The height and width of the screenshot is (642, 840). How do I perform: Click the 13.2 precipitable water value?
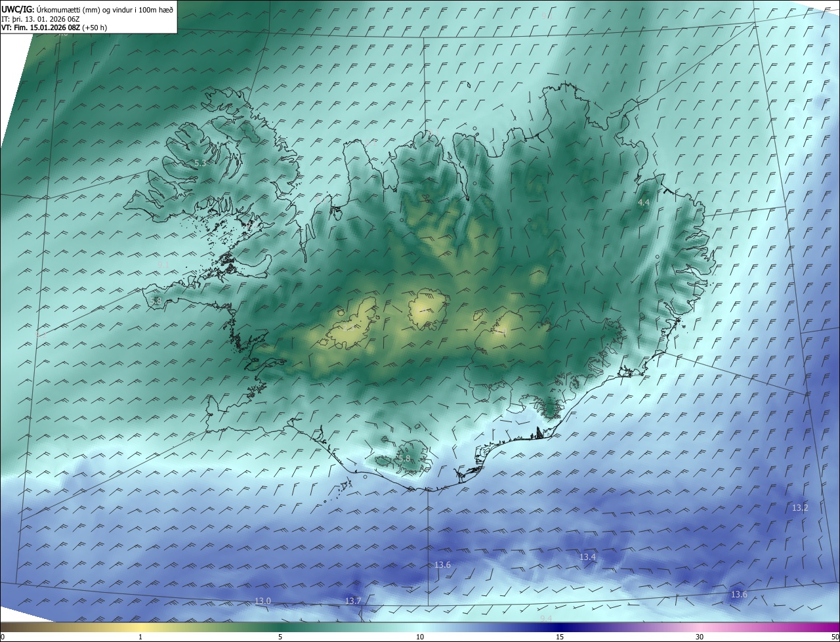(800, 508)
